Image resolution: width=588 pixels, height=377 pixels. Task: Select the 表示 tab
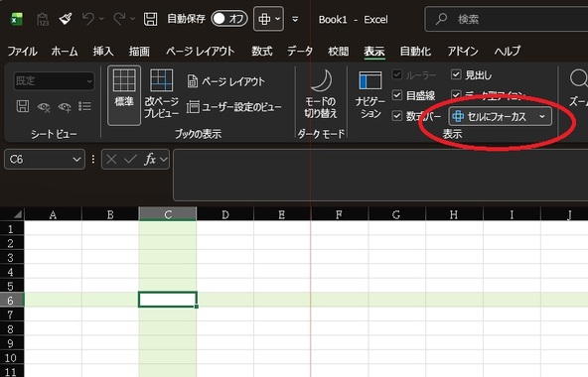(373, 52)
